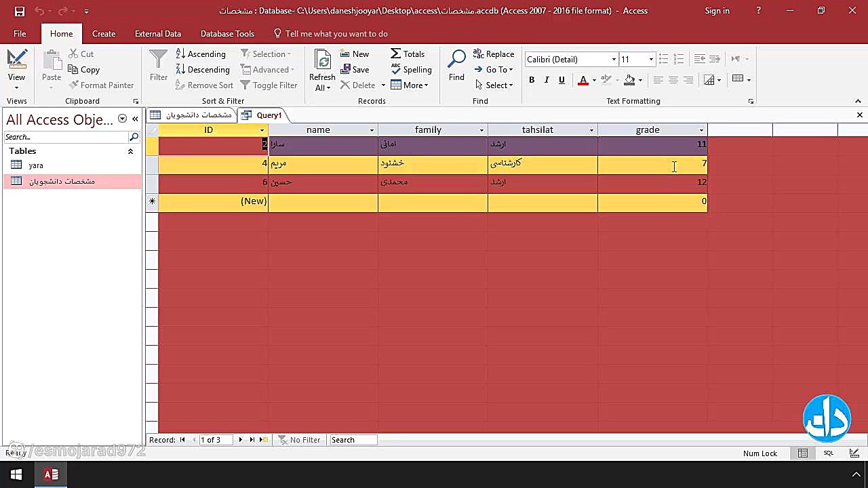Click Toggle Filter button
This screenshot has width=868, height=488.
point(269,85)
